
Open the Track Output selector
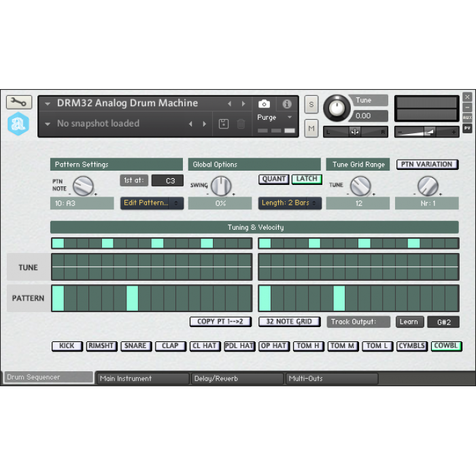tap(358, 322)
